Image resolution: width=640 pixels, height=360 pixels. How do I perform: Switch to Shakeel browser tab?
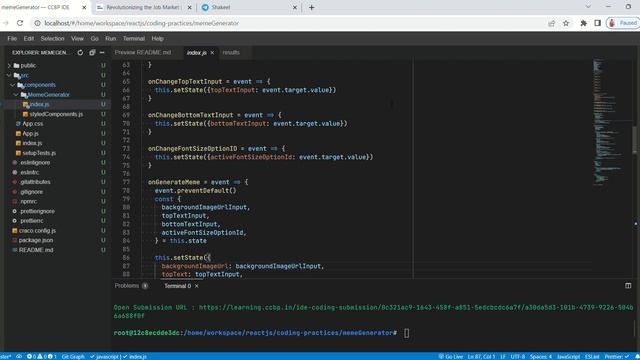tap(220, 7)
